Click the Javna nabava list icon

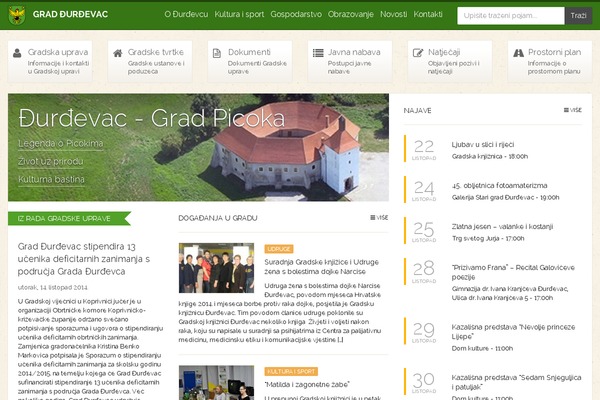318,53
